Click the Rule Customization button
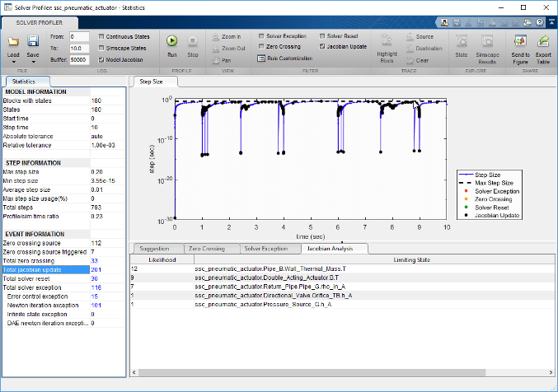 (x=283, y=58)
